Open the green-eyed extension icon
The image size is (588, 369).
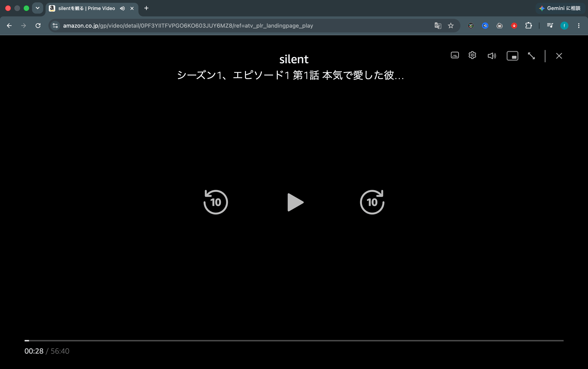[x=471, y=26]
